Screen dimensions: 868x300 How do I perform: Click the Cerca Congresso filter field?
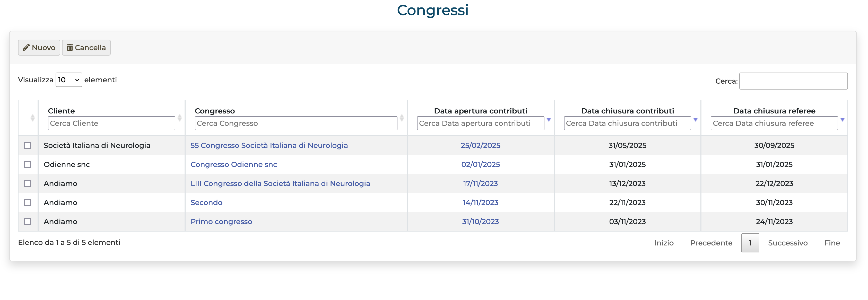coord(296,123)
